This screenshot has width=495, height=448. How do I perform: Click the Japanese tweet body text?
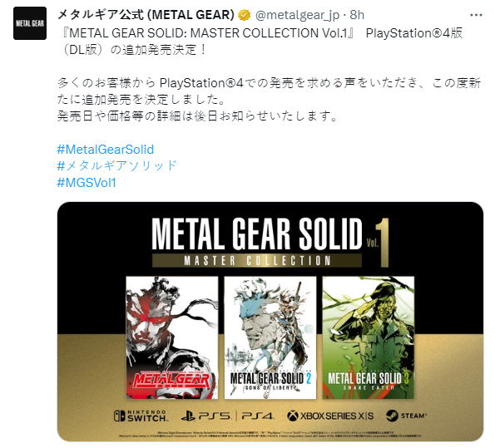coord(269,100)
